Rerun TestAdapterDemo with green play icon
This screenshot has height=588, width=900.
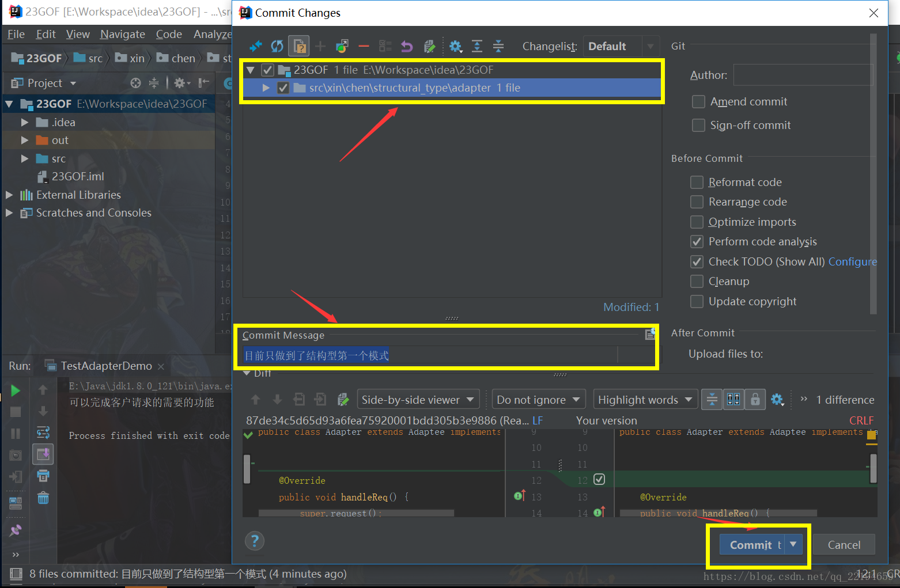point(16,390)
